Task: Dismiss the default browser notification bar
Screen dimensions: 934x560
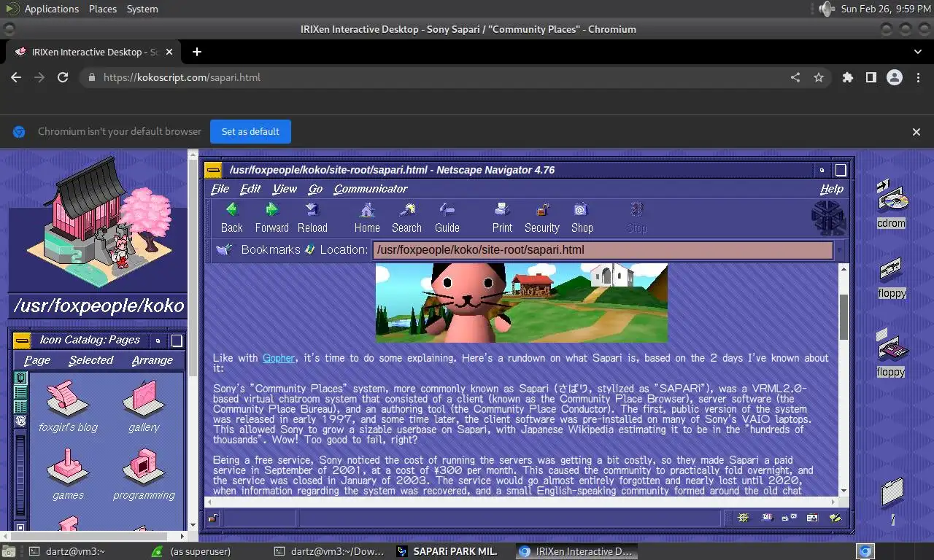Action: click(x=916, y=132)
